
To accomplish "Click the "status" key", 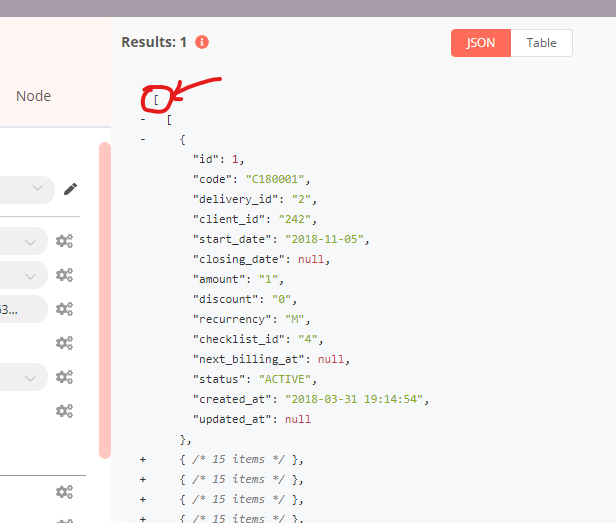I will click(x=219, y=379).
